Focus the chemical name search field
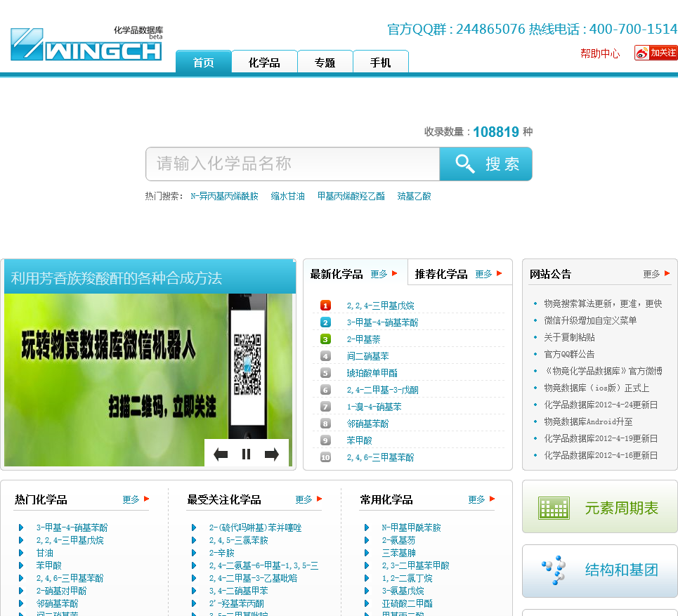The height and width of the screenshot is (616, 678). tap(293, 164)
